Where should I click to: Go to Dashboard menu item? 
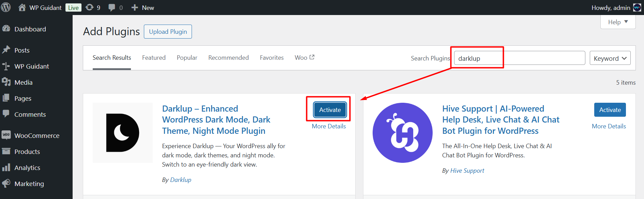point(30,29)
